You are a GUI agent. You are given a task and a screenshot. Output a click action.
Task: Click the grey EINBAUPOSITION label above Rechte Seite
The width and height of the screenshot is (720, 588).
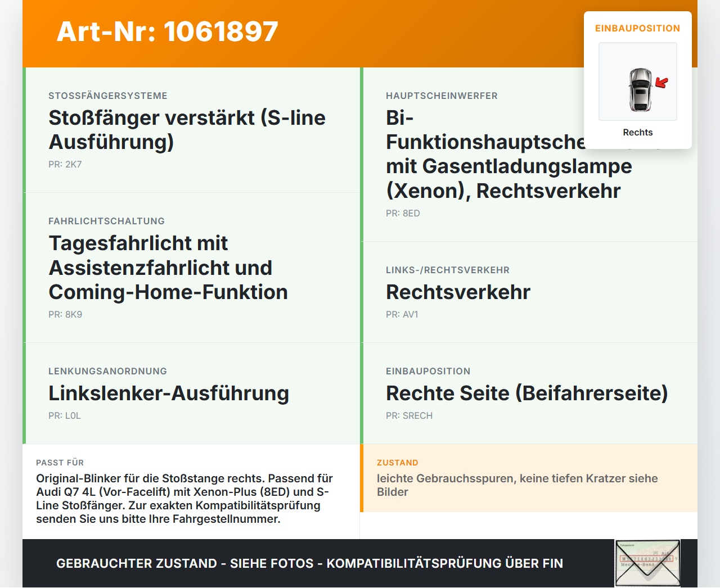[428, 371]
